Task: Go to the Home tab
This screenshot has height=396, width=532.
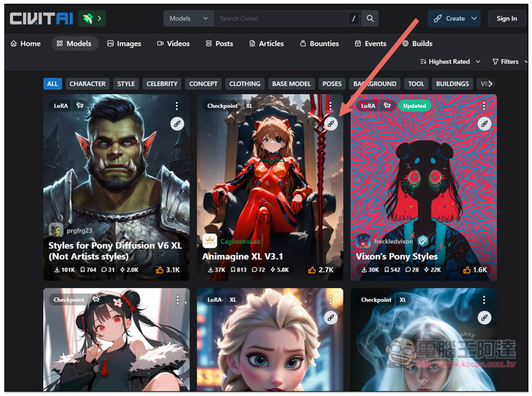Action: click(x=26, y=44)
